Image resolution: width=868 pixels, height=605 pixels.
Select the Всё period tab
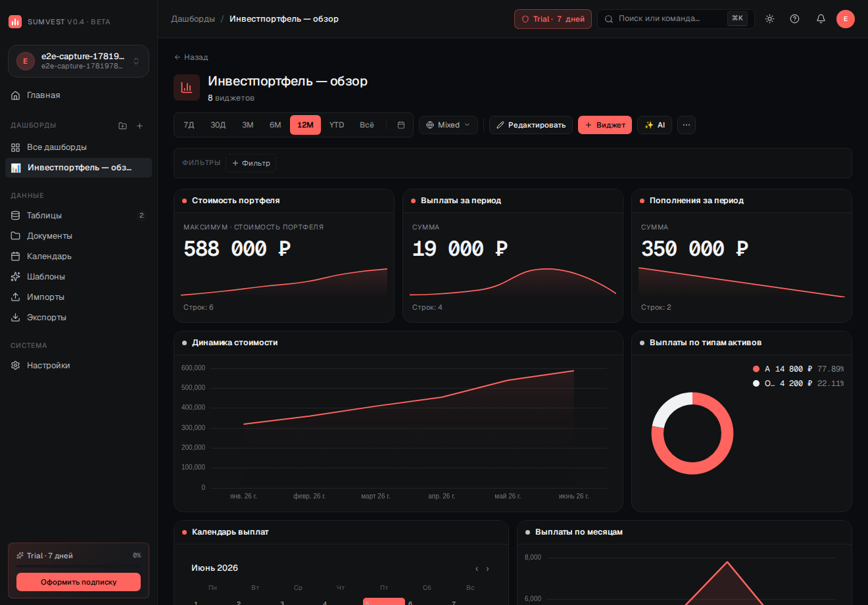tap(367, 125)
